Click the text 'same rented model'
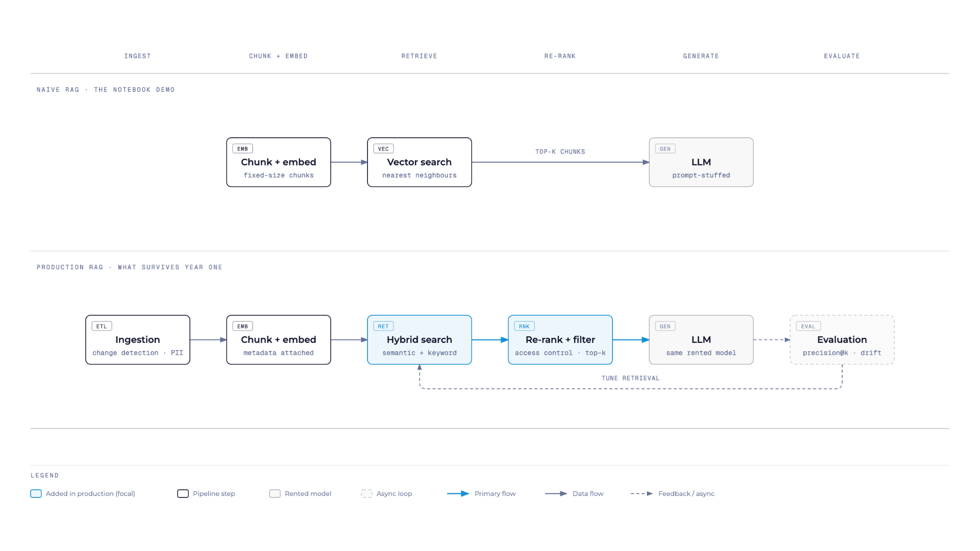 pyautogui.click(x=701, y=353)
